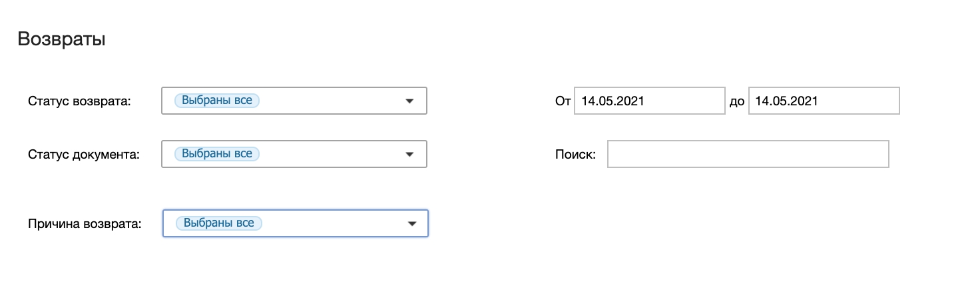Click into the Поиск search field
980x284 pixels.
748,155
